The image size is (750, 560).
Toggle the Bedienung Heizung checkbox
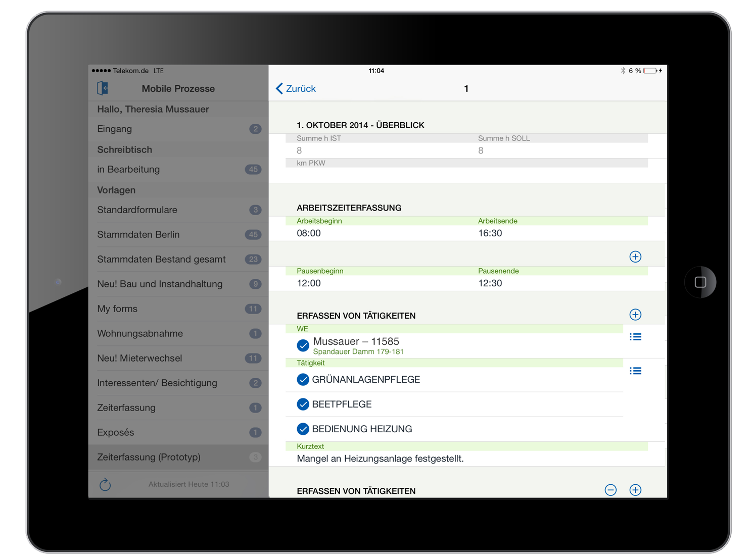click(x=303, y=429)
